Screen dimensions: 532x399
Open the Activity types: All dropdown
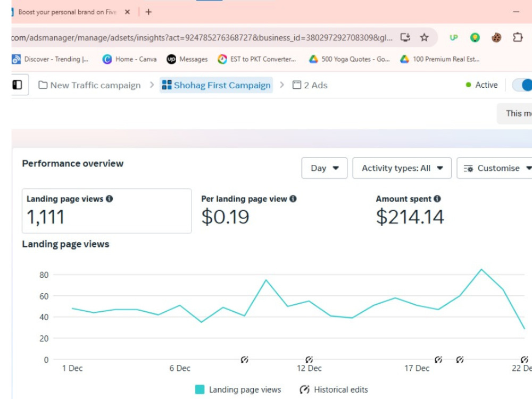(x=402, y=168)
